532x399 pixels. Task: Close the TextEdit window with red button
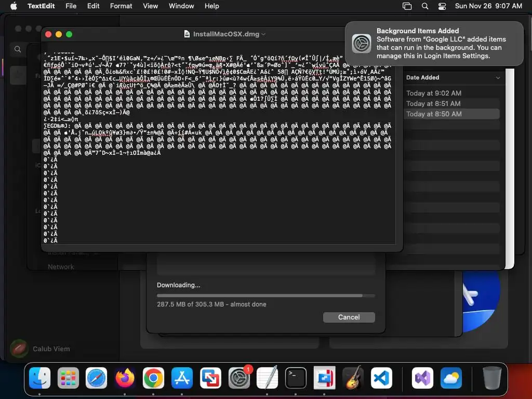[x=48, y=34]
